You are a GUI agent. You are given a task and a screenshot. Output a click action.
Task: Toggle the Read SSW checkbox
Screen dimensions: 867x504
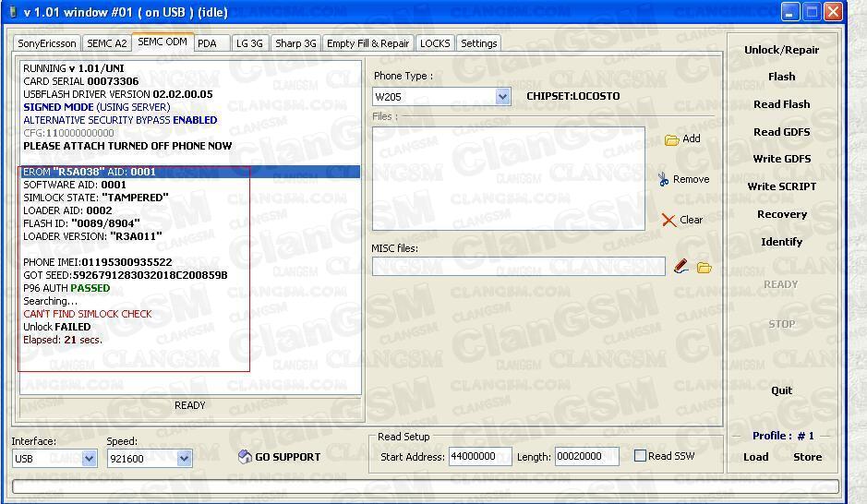pyautogui.click(x=640, y=456)
